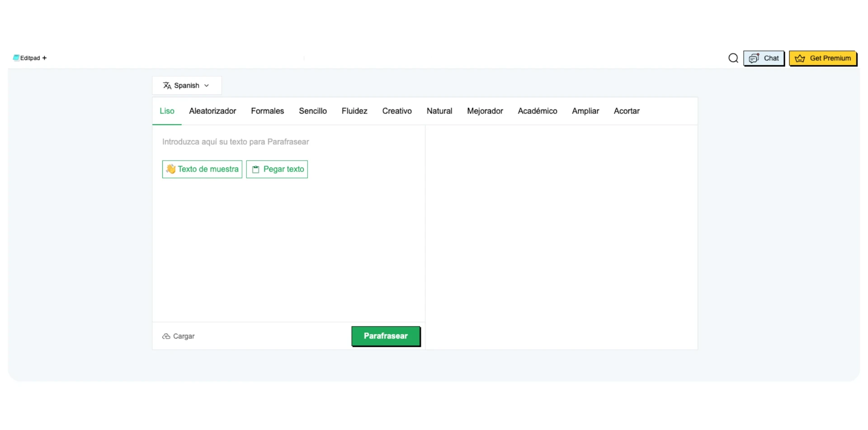Open the Spanish language dropdown

(186, 85)
